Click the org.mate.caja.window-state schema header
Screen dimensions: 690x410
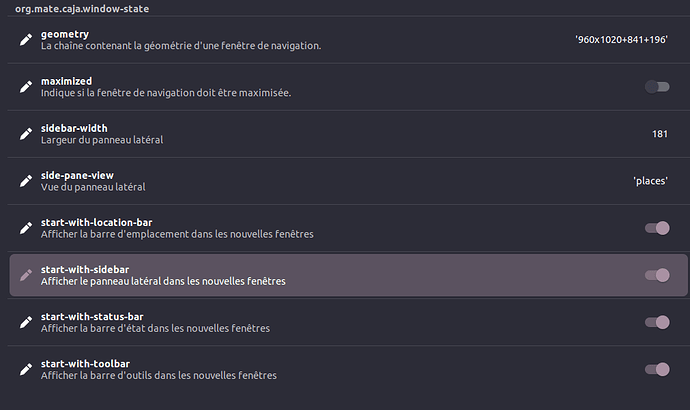pyautogui.click(x=82, y=9)
